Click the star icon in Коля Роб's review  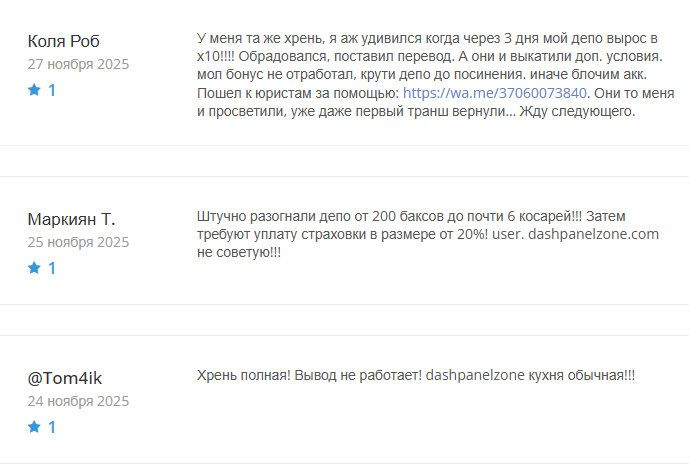tap(34, 90)
